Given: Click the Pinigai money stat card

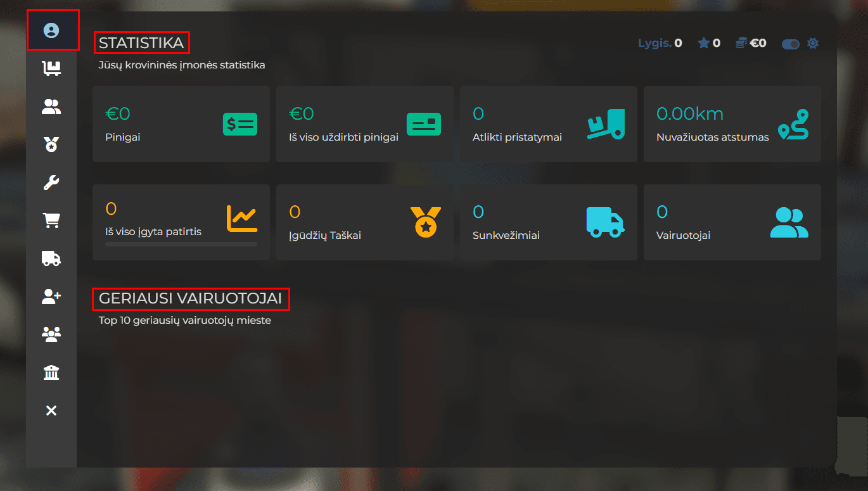Looking at the screenshot, I should [181, 124].
